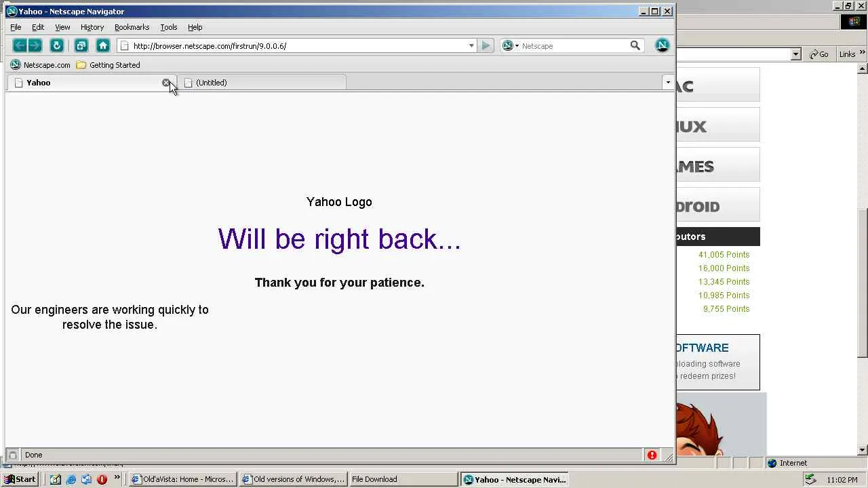This screenshot has height=488, width=868.
Task: Click the IE vertical scrollbar thumb
Action: pos(863,283)
